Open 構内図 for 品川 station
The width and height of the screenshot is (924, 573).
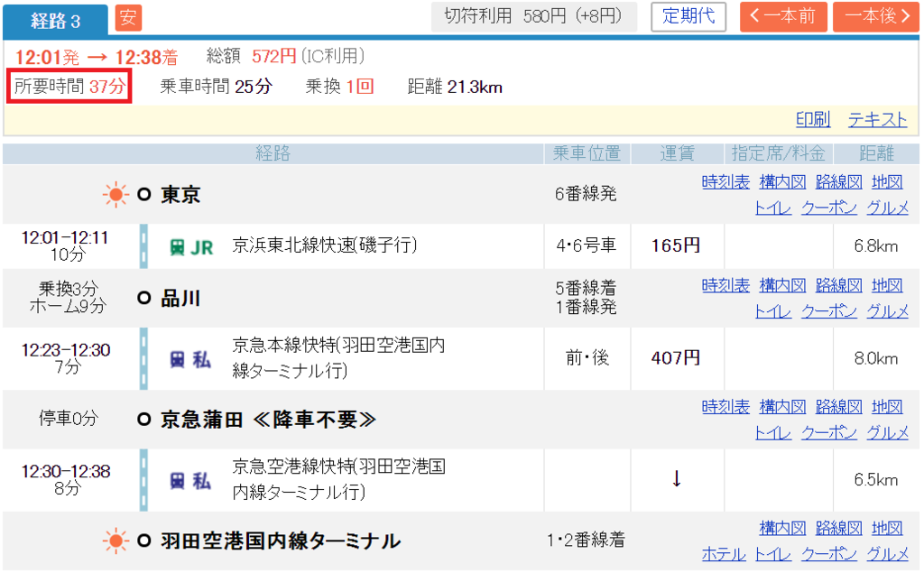click(x=782, y=286)
